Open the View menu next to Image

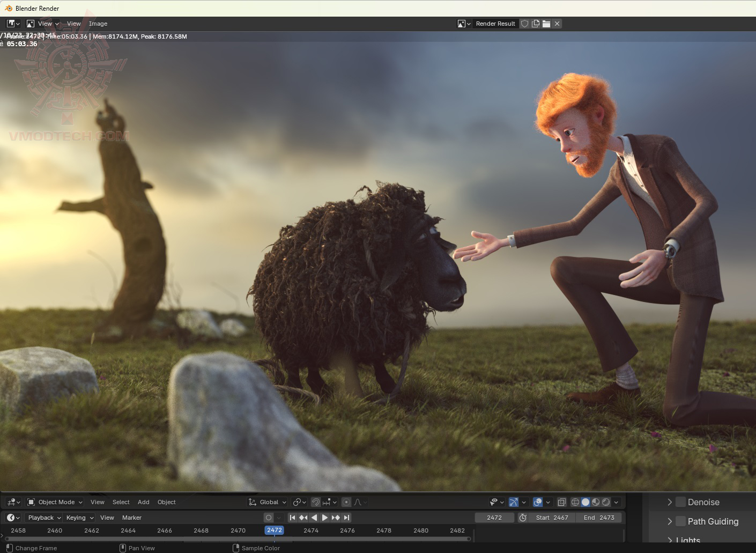point(74,24)
